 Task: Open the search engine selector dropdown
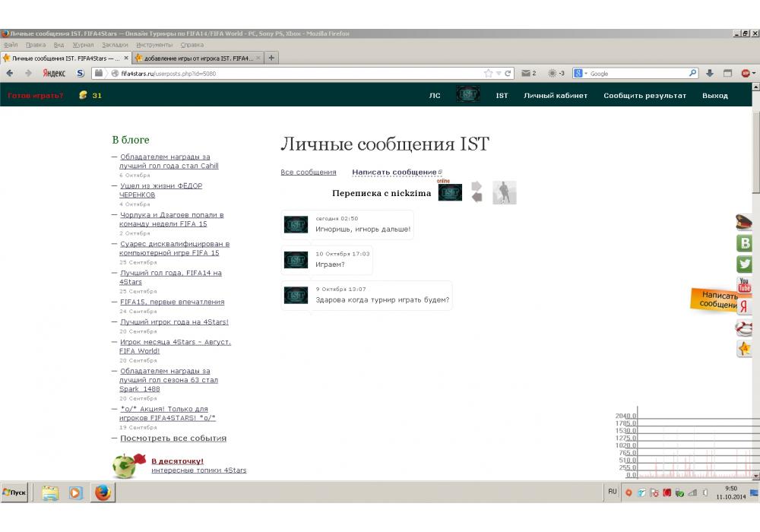pyautogui.click(x=581, y=74)
